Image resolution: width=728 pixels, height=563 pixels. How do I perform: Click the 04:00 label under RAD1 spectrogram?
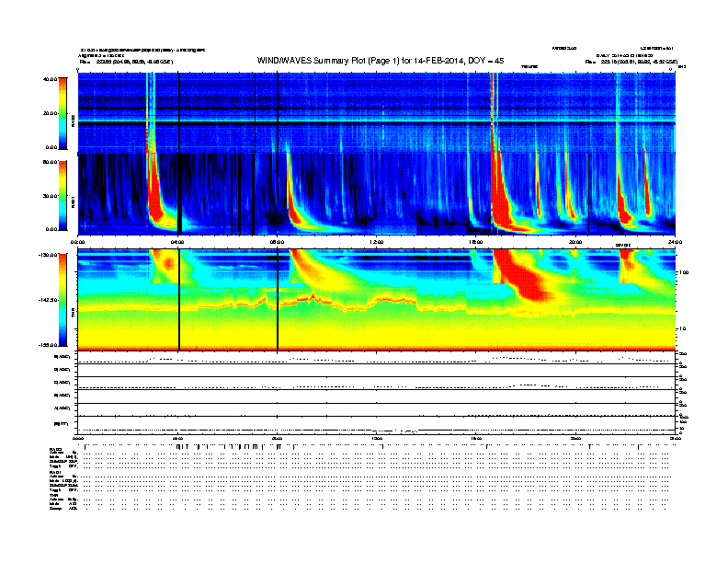click(177, 242)
